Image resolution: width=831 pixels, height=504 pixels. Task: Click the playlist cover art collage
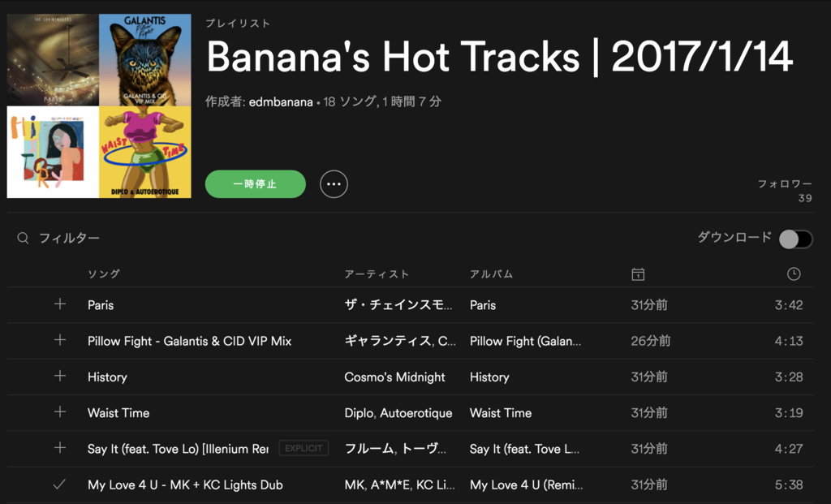pos(99,106)
